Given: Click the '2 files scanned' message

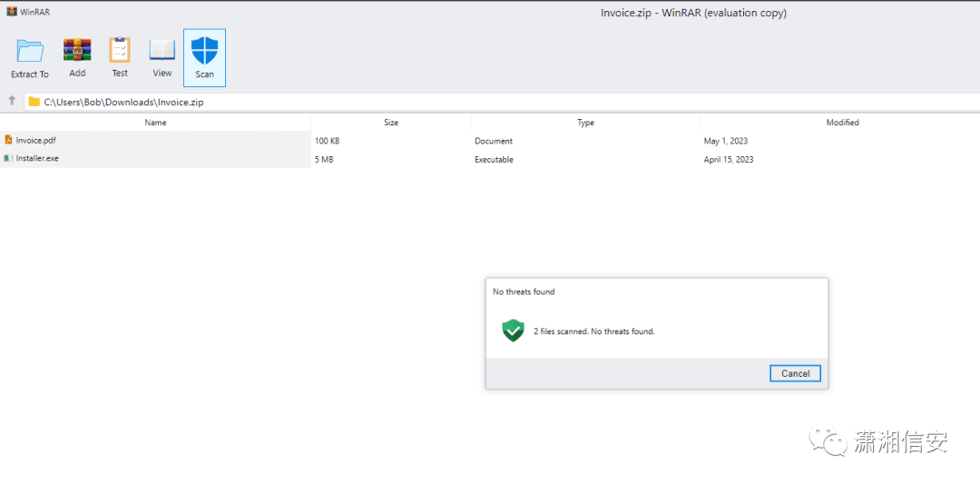Looking at the screenshot, I should point(593,331).
